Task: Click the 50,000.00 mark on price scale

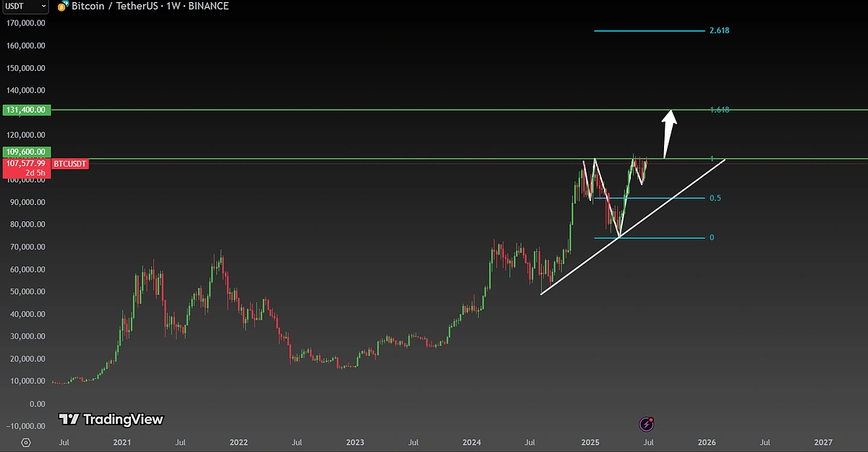Action: pyautogui.click(x=25, y=292)
